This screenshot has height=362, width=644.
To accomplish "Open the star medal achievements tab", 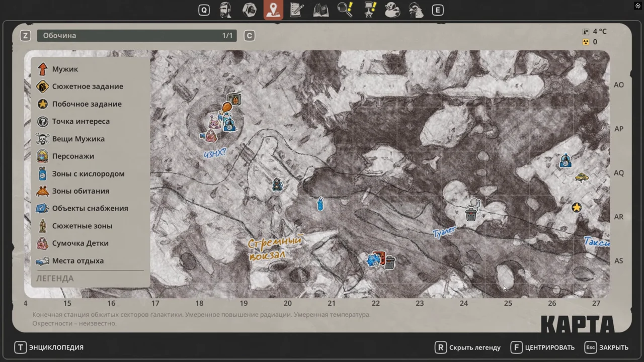I will pos(369,10).
